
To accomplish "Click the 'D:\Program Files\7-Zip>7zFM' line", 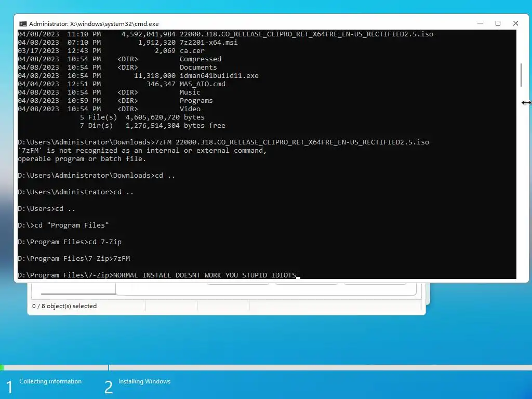I will click(x=74, y=259).
